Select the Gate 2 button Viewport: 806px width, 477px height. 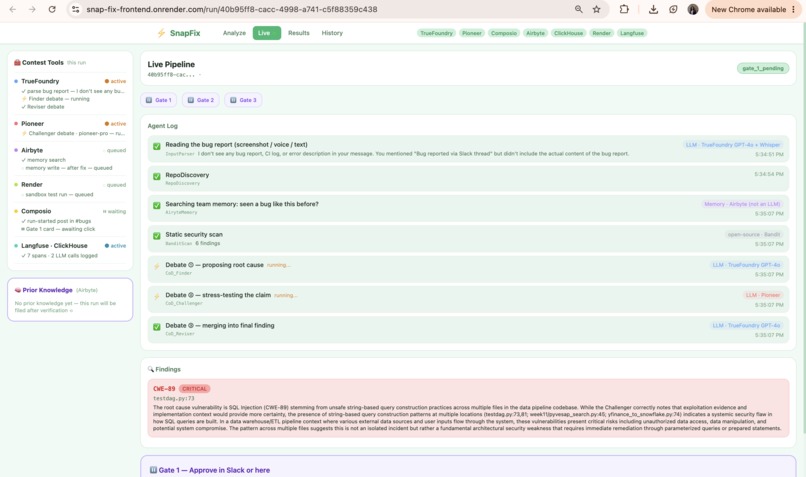point(200,100)
